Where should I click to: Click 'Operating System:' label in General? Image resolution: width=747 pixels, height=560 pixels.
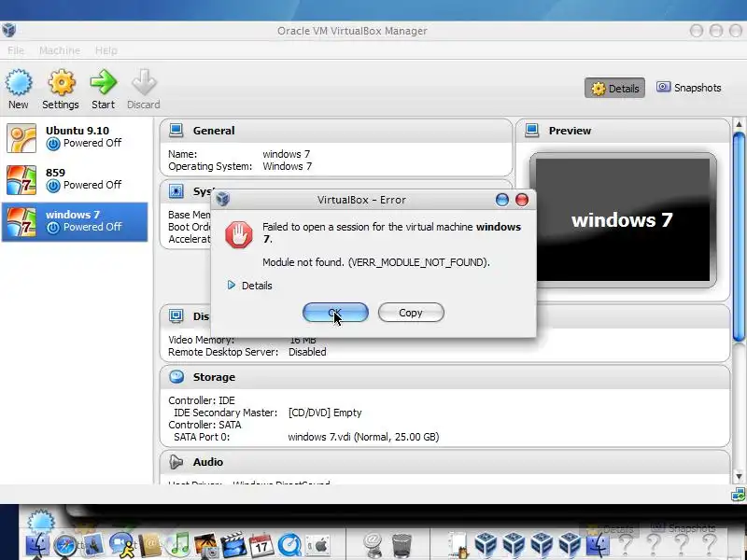click(x=210, y=166)
